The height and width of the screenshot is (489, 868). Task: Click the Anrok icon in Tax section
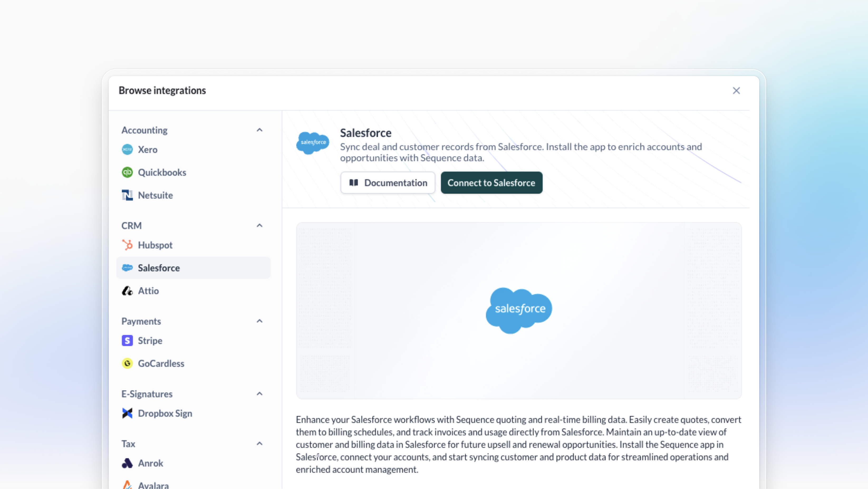click(x=127, y=463)
